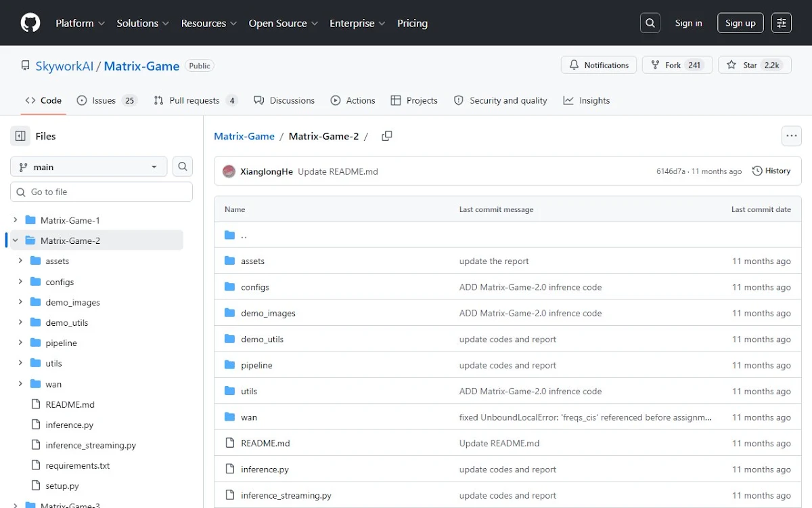Go to the Discussions tab
The height and width of the screenshot is (508, 812).
click(284, 100)
